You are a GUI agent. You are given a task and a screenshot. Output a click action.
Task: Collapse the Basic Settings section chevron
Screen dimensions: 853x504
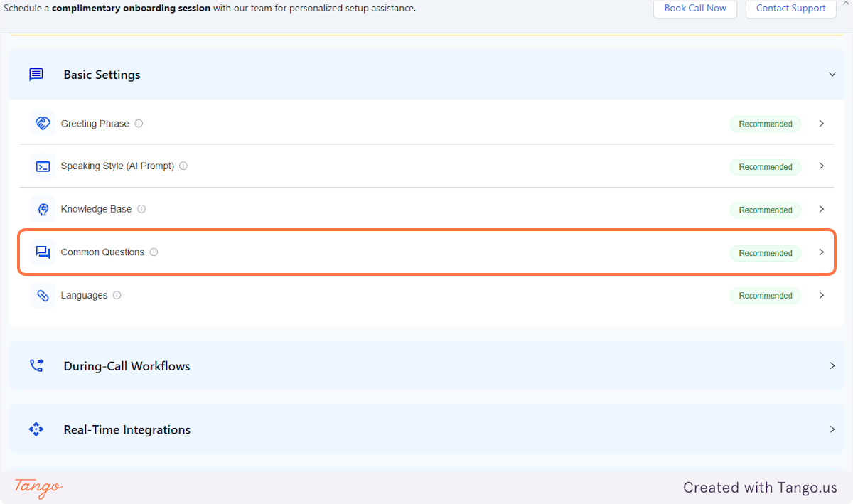tap(832, 75)
